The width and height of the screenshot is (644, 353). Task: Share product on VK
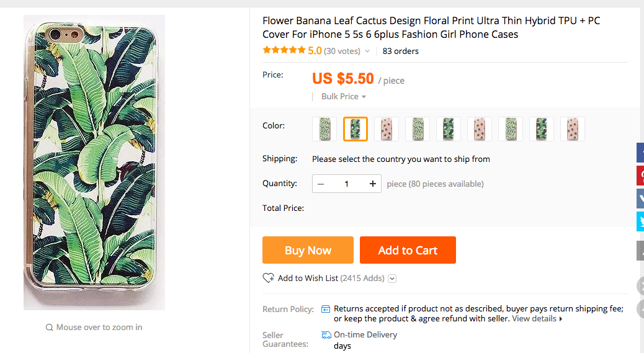[x=640, y=199]
